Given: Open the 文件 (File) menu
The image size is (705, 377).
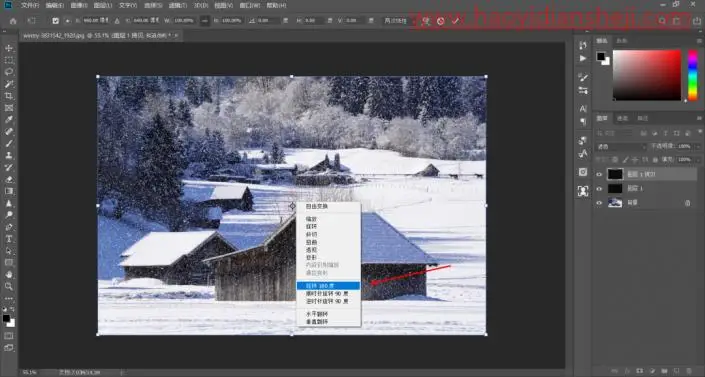Looking at the screenshot, I should click(30, 5).
